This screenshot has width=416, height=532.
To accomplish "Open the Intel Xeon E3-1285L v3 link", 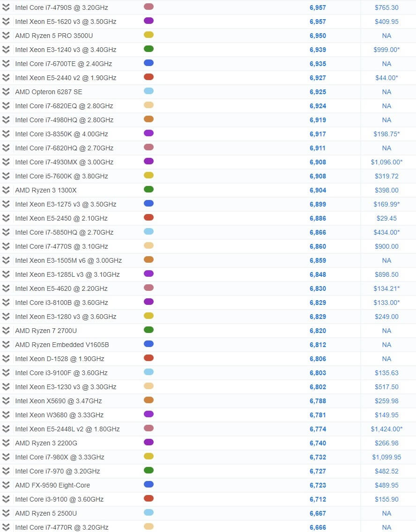I will (x=67, y=274).
